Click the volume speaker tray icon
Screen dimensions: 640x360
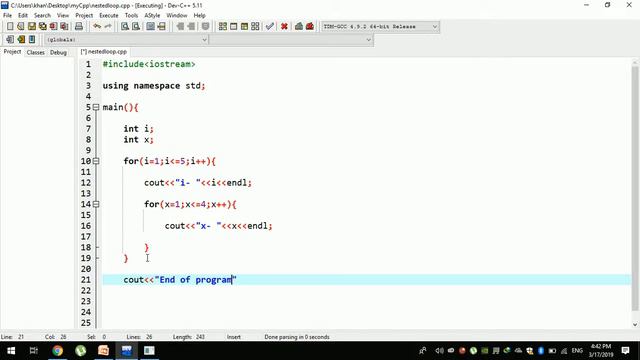pyautogui.click(x=439, y=351)
